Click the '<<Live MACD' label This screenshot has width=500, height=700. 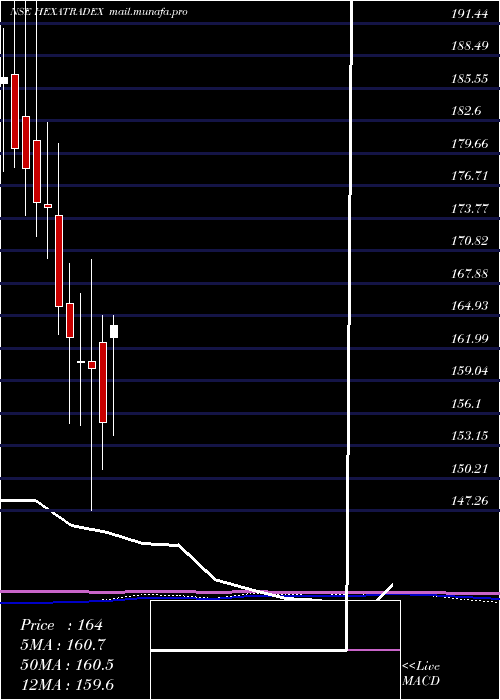pyautogui.click(x=421, y=674)
